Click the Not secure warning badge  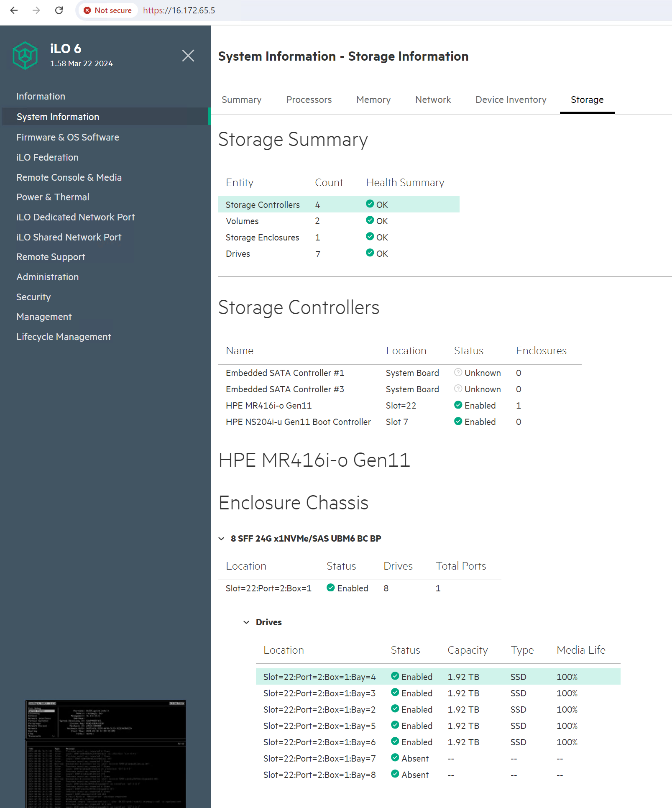pyautogui.click(x=108, y=10)
